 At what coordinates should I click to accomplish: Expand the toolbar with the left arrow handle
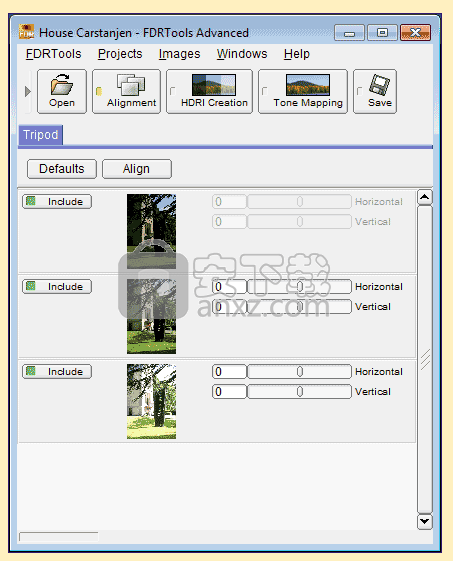point(28,92)
